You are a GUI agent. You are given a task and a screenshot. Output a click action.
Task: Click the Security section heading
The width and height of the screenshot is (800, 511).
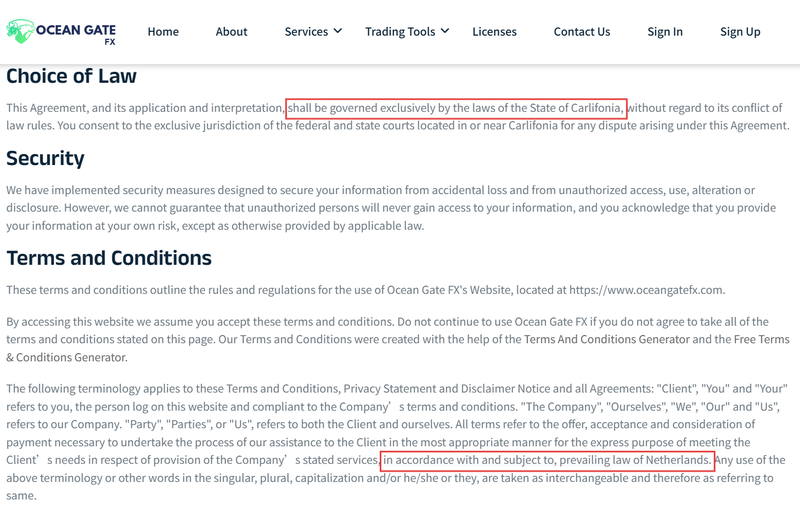click(45, 159)
